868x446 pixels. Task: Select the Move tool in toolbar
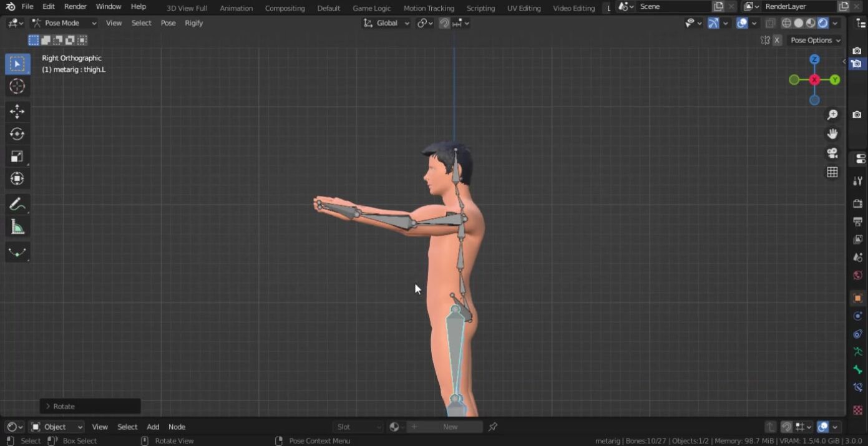[17, 112]
